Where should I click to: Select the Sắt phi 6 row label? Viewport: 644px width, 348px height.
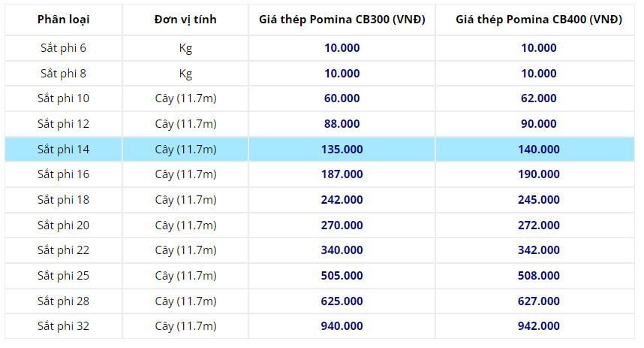point(63,47)
